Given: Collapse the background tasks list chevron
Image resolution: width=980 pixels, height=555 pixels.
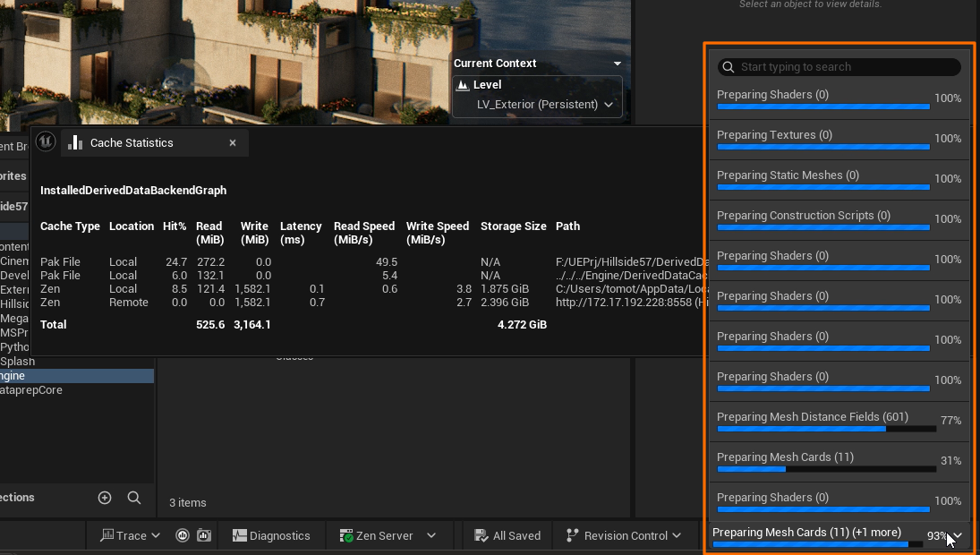Looking at the screenshot, I should click(959, 535).
